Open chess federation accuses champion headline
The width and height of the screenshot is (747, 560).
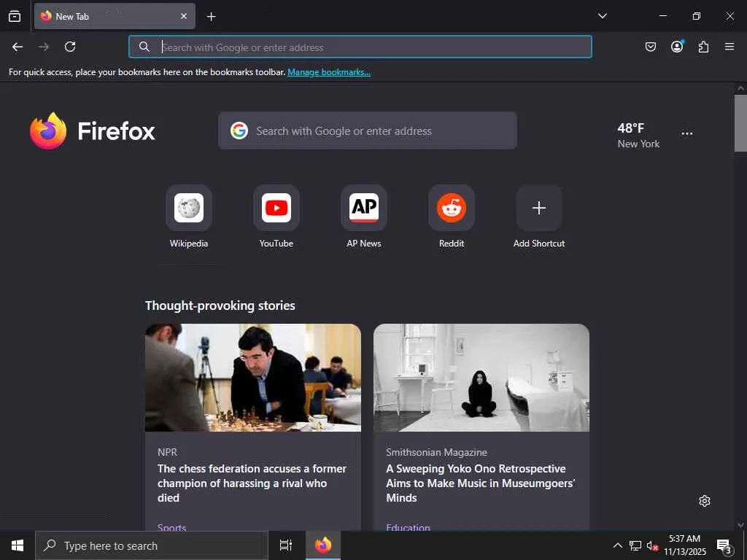click(252, 483)
